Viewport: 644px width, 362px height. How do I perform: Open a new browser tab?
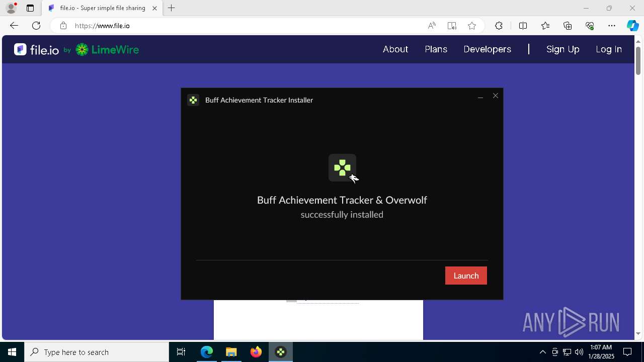172,8
